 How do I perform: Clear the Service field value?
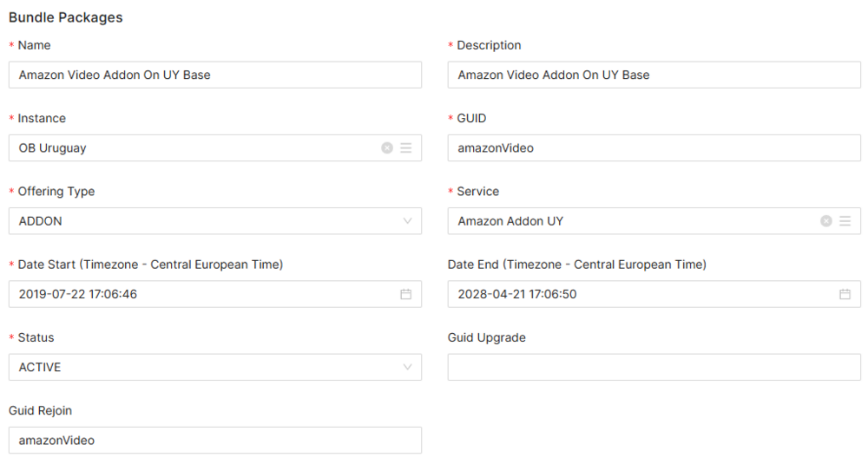click(826, 221)
